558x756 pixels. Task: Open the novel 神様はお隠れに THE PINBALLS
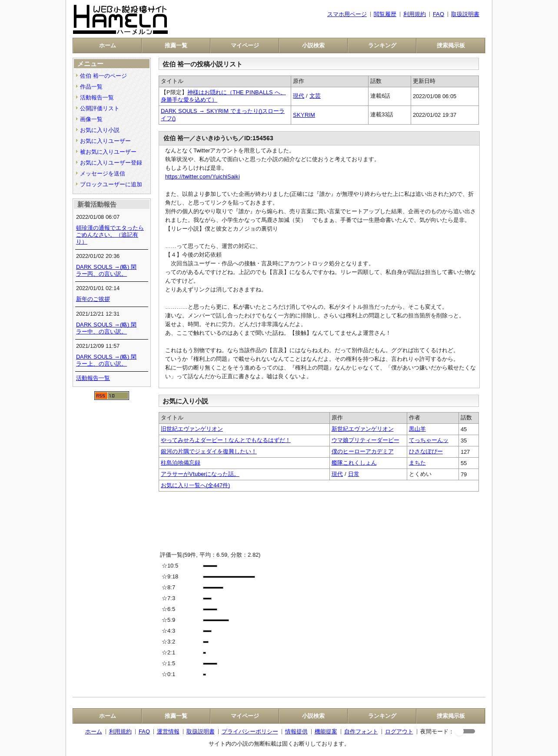pyautogui.click(x=223, y=96)
